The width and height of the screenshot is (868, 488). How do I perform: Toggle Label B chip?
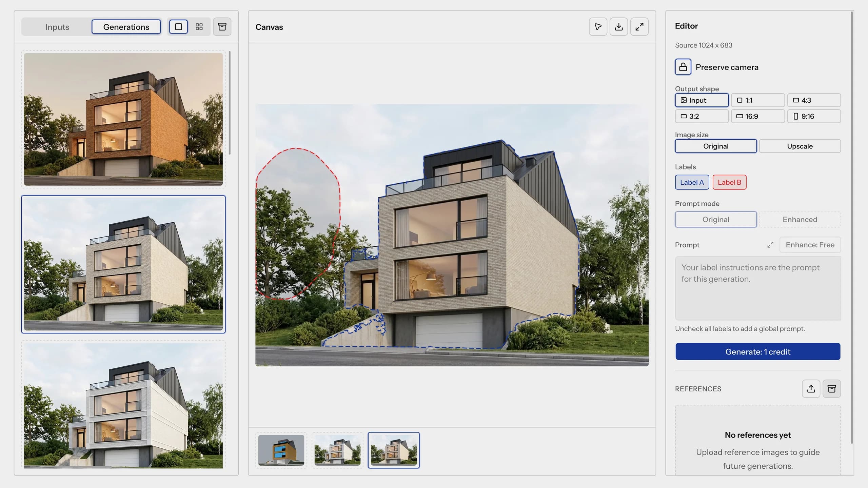point(729,182)
